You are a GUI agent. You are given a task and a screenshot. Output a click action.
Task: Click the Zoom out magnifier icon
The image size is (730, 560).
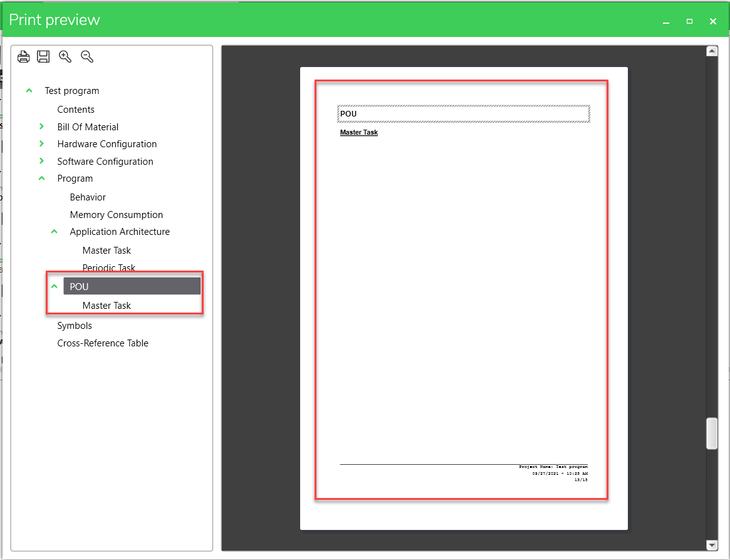tap(87, 57)
